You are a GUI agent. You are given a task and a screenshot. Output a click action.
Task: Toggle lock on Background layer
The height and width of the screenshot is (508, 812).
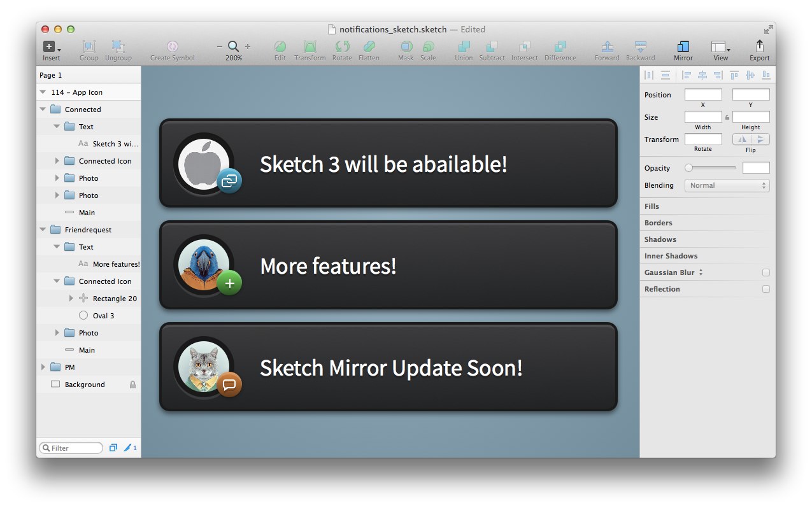point(132,385)
